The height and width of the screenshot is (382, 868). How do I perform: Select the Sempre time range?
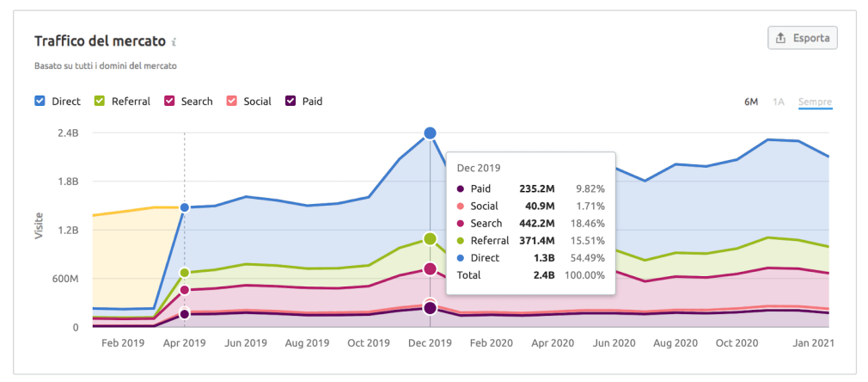tap(815, 102)
